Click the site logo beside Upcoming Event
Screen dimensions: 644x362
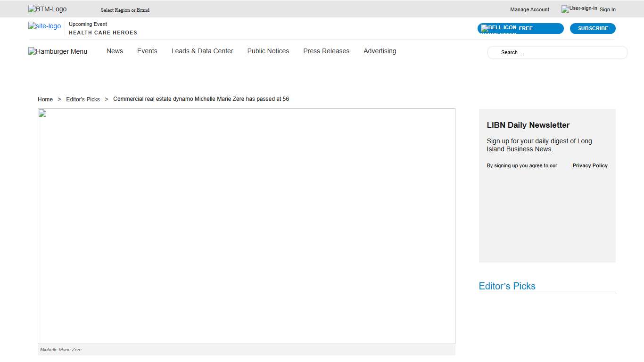44,26
